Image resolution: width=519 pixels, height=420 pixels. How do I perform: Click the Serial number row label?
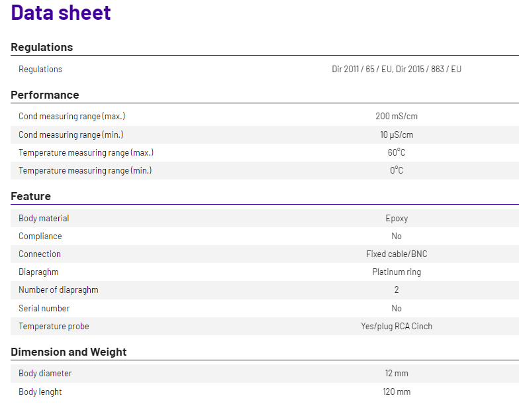44,308
